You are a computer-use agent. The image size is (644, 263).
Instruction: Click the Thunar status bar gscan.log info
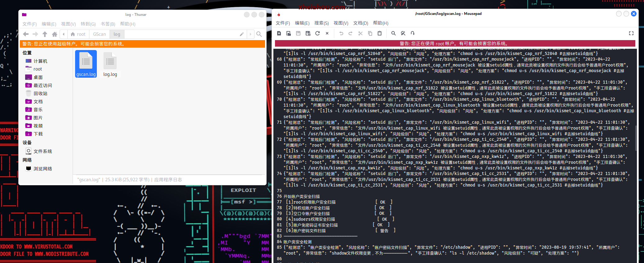pos(129,180)
